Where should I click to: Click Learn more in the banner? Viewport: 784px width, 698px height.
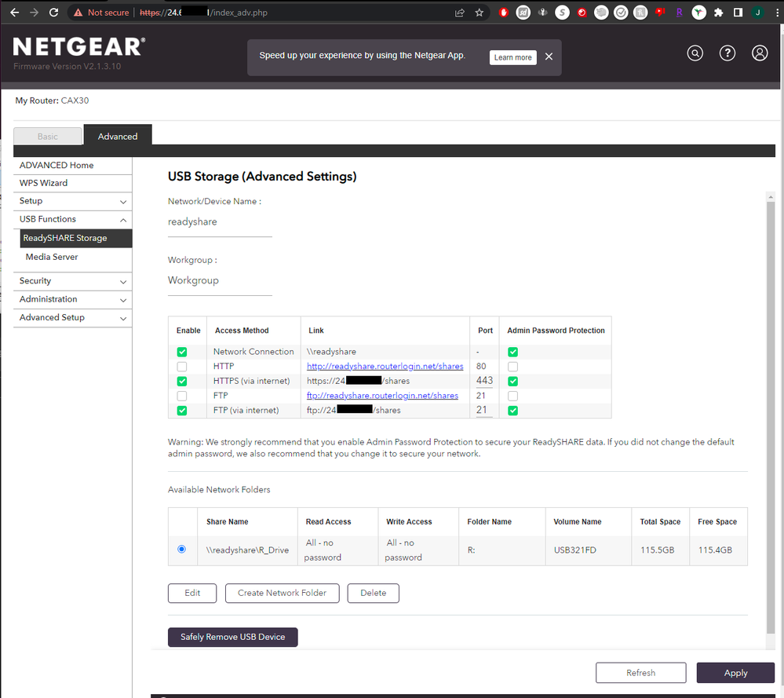click(513, 57)
